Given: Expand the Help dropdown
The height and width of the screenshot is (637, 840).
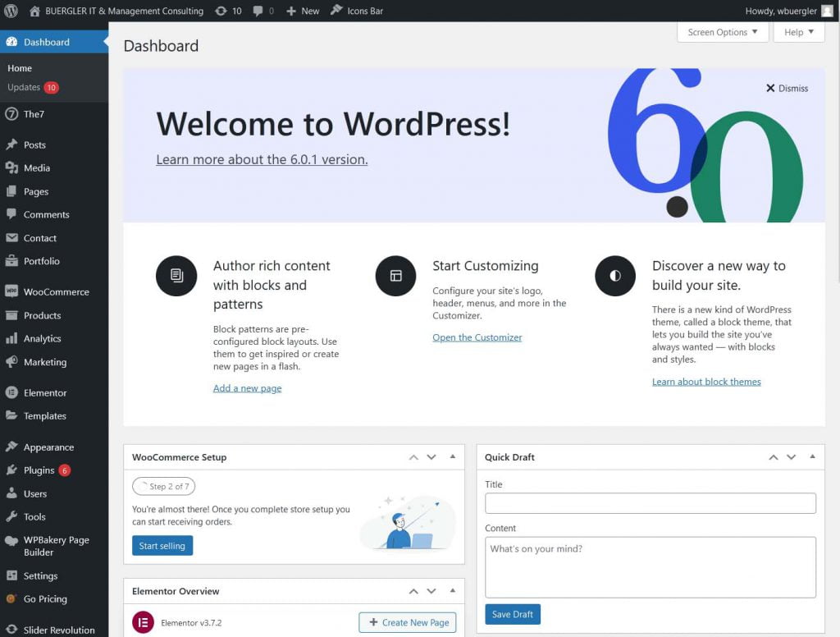Looking at the screenshot, I should [799, 32].
